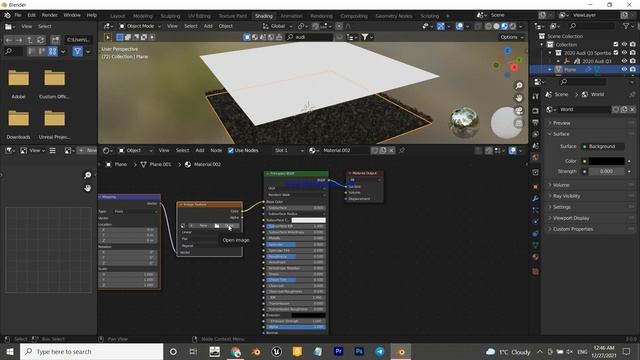
Task: Click Open button on Image Texture node
Action: tap(227, 226)
